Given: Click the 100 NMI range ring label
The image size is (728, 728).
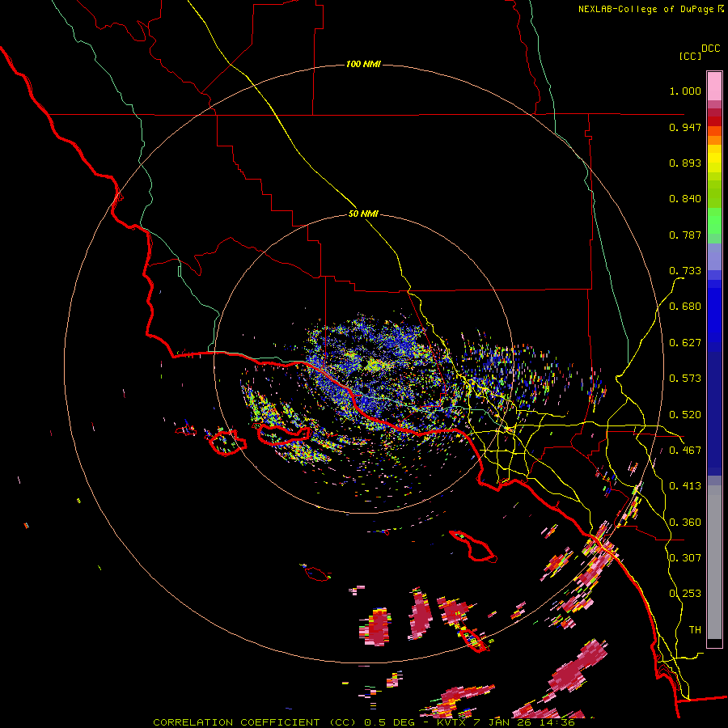Looking at the screenshot, I should pyautogui.click(x=363, y=64).
